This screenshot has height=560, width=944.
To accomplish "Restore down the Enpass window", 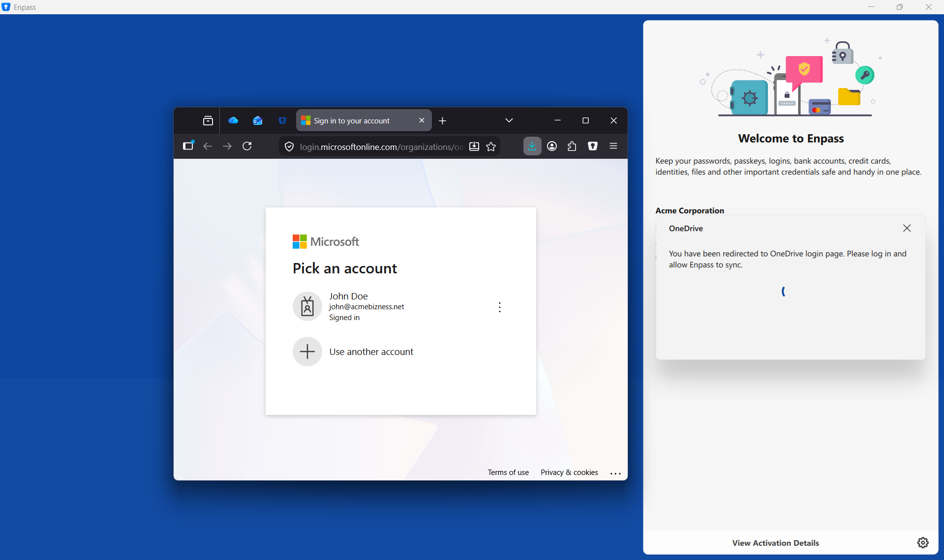I will click(x=900, y=7).
